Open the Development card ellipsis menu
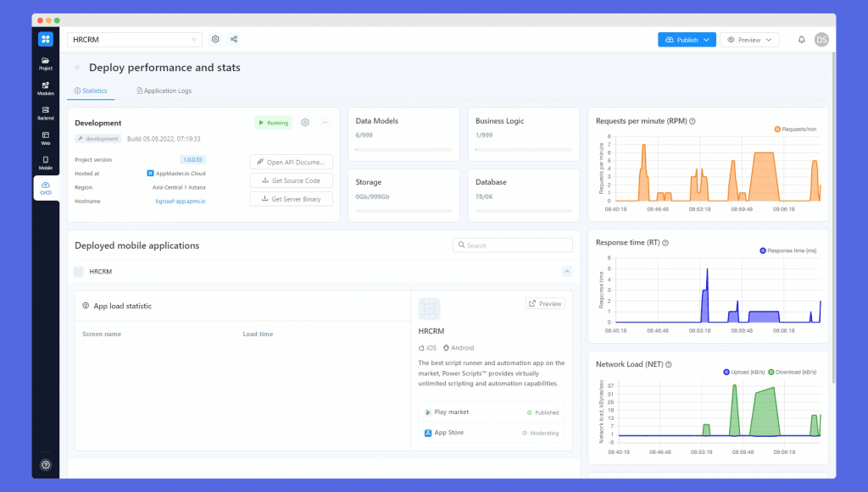Screen dimensions: 868x492 [x=325, y=122]
